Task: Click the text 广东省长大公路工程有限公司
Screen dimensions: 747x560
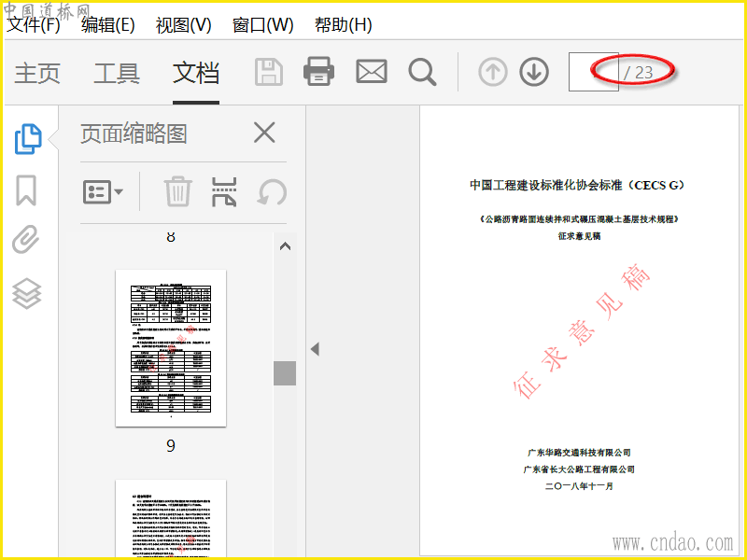Action: 579,469
